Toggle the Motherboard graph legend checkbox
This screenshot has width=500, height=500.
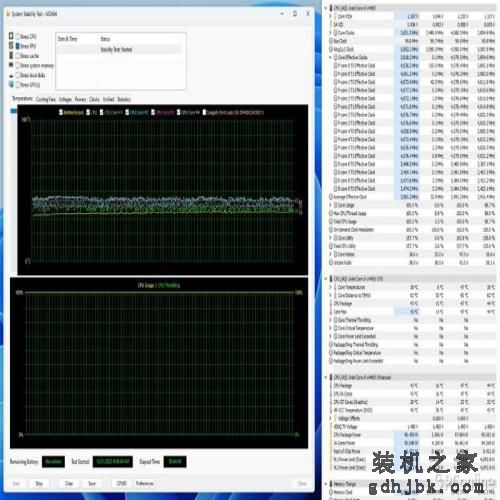click(61, 112)
